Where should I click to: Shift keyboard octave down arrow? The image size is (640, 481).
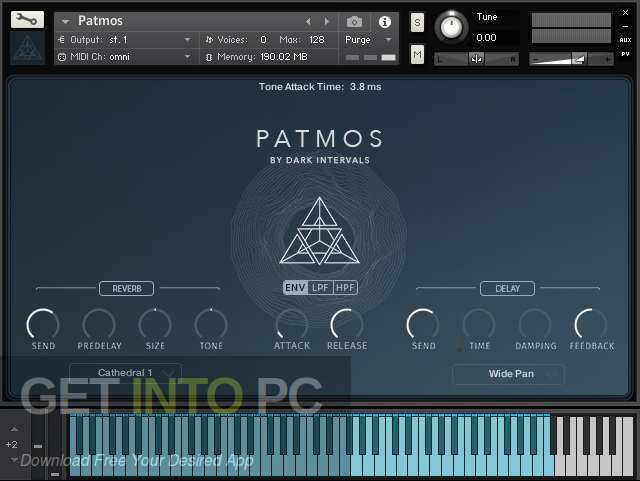point(14,459)
